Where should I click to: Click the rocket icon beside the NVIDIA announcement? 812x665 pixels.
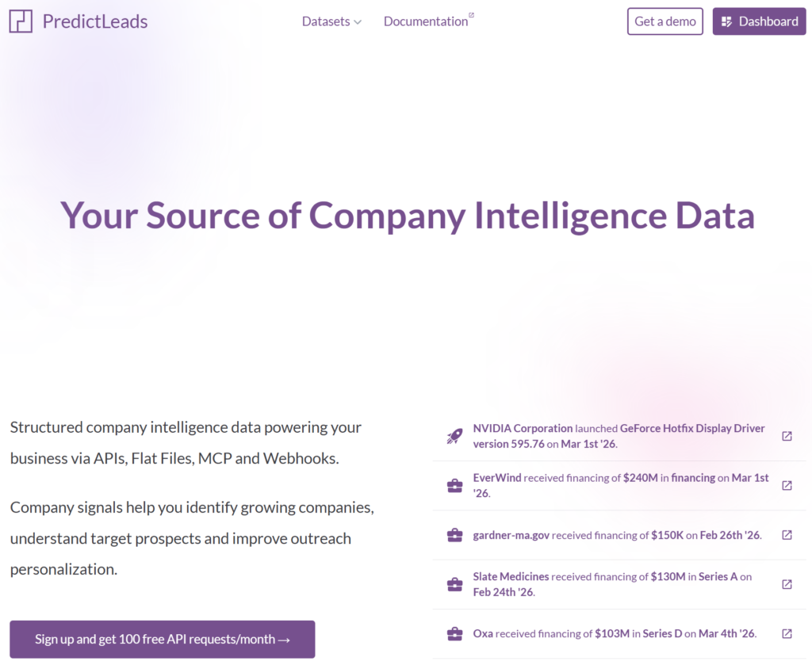(454, 435)
